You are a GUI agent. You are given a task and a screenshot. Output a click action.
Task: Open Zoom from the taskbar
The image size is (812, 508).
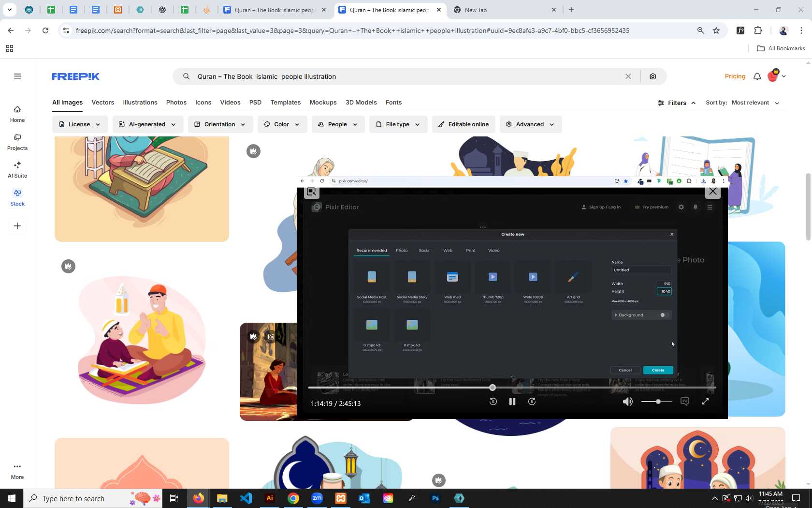tap(317, 498)
